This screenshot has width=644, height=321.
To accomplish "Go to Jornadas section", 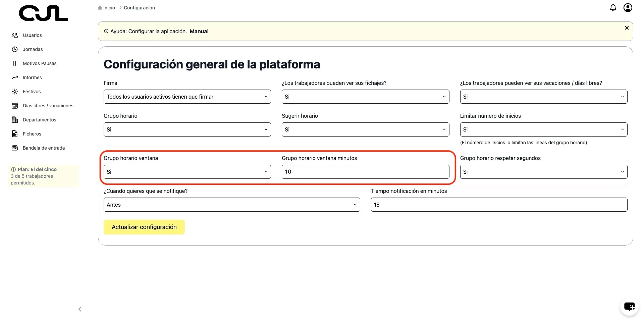I will tap(33, 49).
